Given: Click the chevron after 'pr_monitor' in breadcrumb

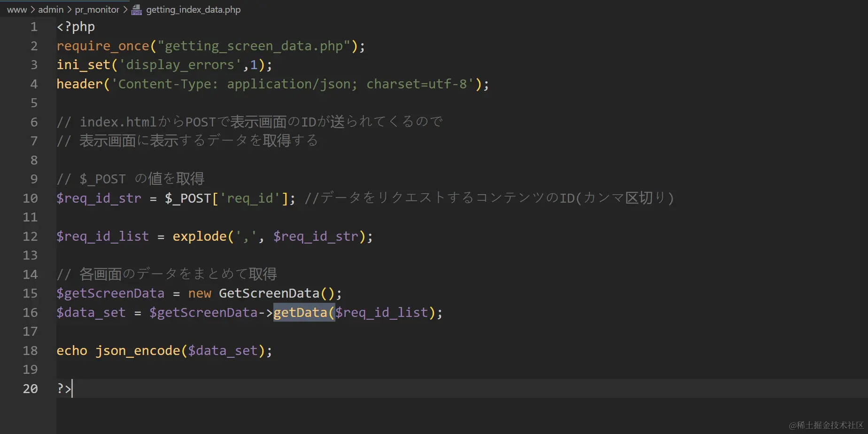Looking at the screenshot, I should [125, 9].
